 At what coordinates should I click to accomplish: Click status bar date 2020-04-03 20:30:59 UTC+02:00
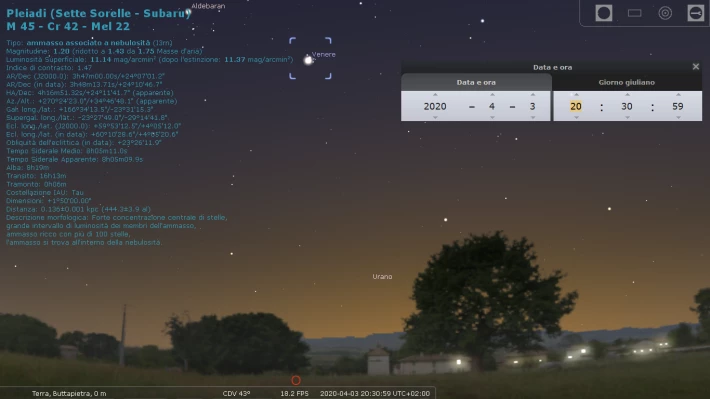pos(375,394)
